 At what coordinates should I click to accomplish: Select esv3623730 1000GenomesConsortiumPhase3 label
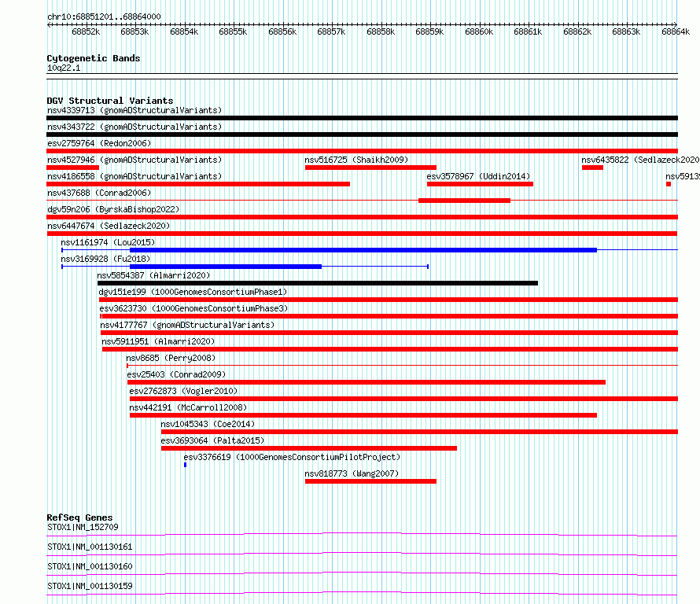click(193, 308)
